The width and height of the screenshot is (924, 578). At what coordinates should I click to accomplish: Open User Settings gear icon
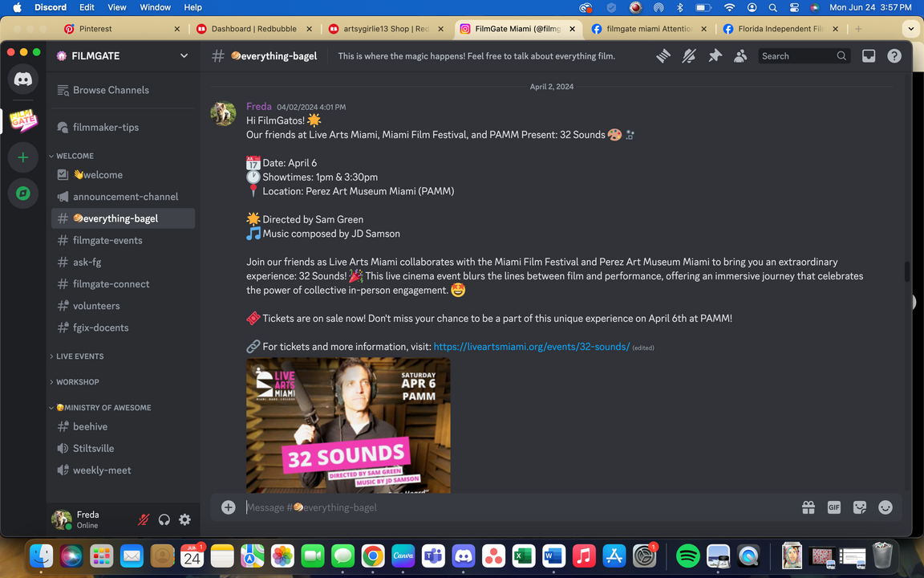[x=184, y=519]
